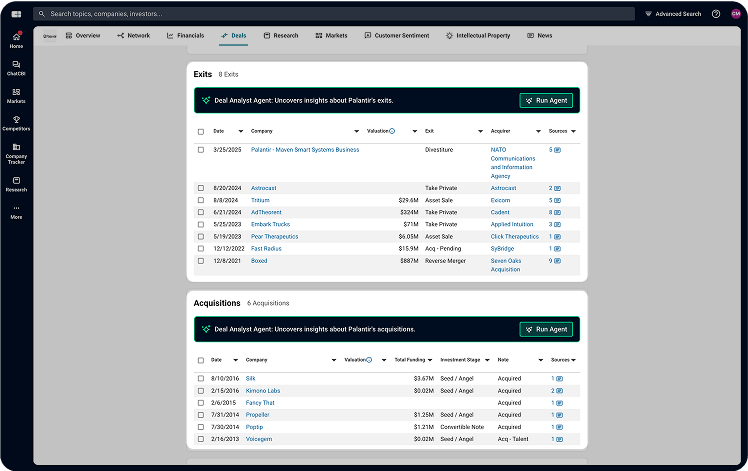Open the user profile avatar

coord(736,14)
